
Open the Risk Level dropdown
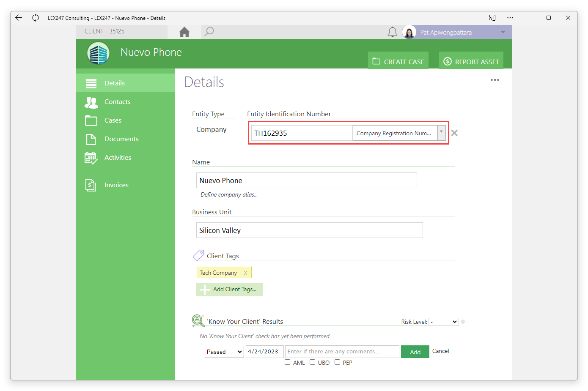click(x=443, y=322)
